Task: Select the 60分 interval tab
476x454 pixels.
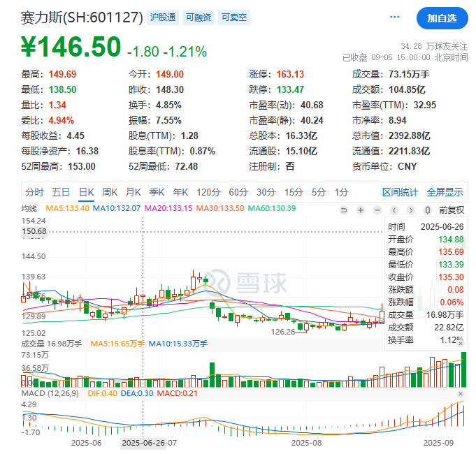Action: (x=238, y=192)
